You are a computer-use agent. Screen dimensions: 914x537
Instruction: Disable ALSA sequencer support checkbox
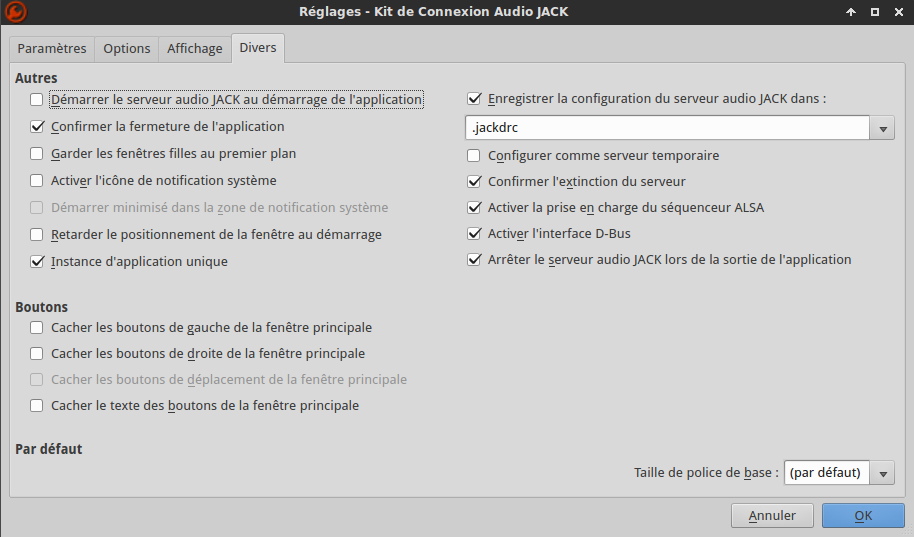474,208
